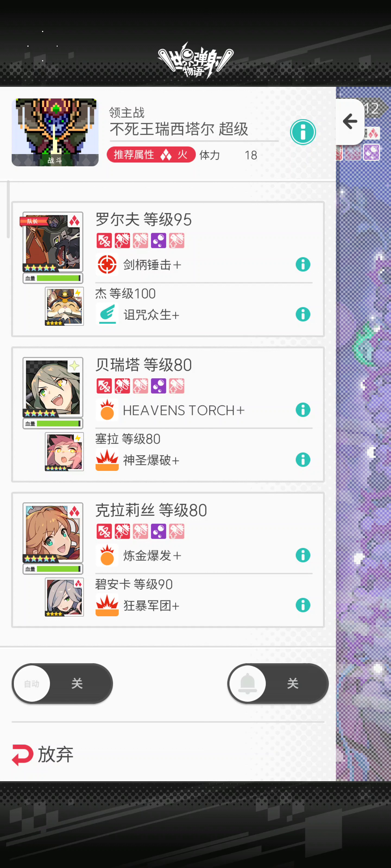View info for 神圣爆破+ skill
Viewport: 391px width, 868px height.
[302, 460]
